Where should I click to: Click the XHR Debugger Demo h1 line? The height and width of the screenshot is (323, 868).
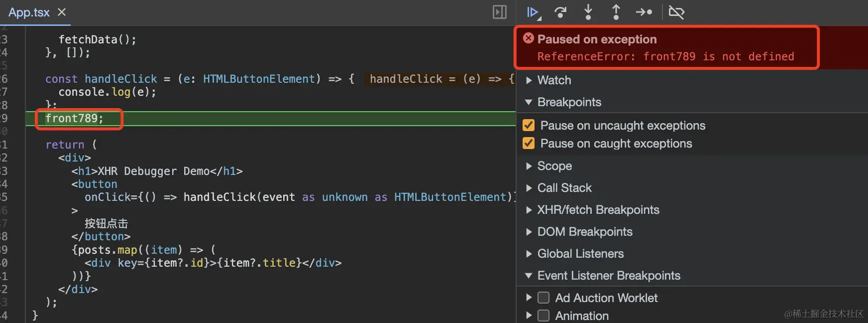point(157,171)
